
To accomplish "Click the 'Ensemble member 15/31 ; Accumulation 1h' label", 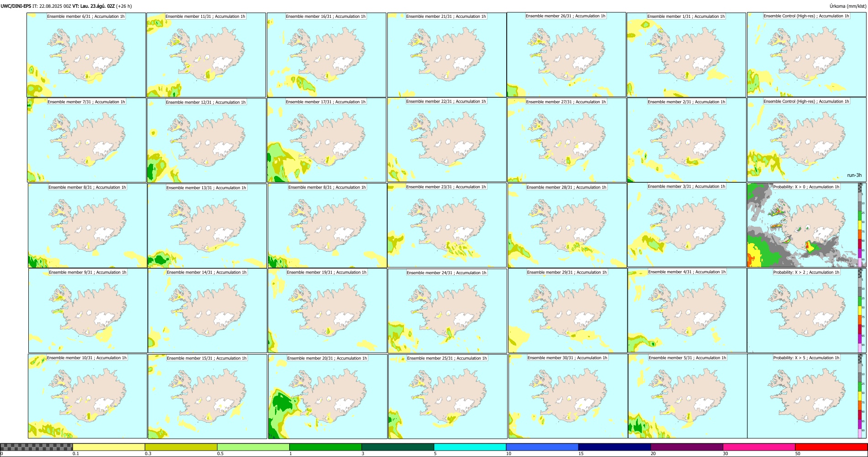I will pos(206,358).
